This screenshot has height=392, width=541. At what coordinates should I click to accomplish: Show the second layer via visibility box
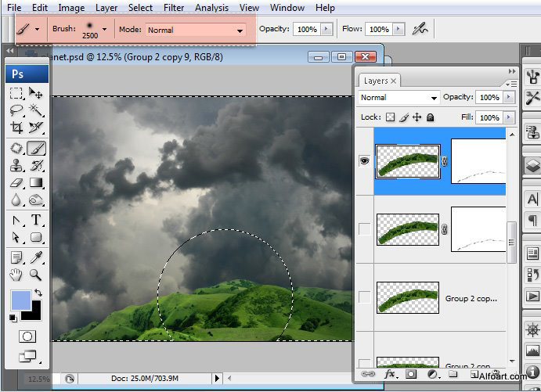click(364, 229)
